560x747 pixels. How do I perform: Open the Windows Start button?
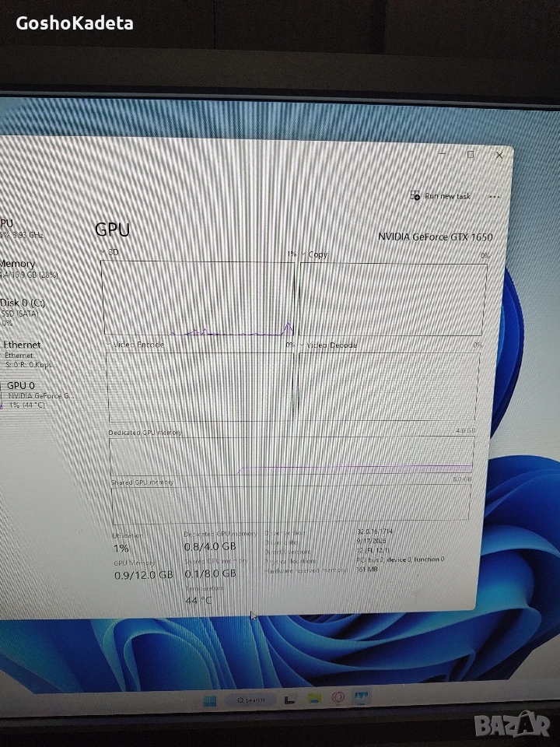pos(209,700)
